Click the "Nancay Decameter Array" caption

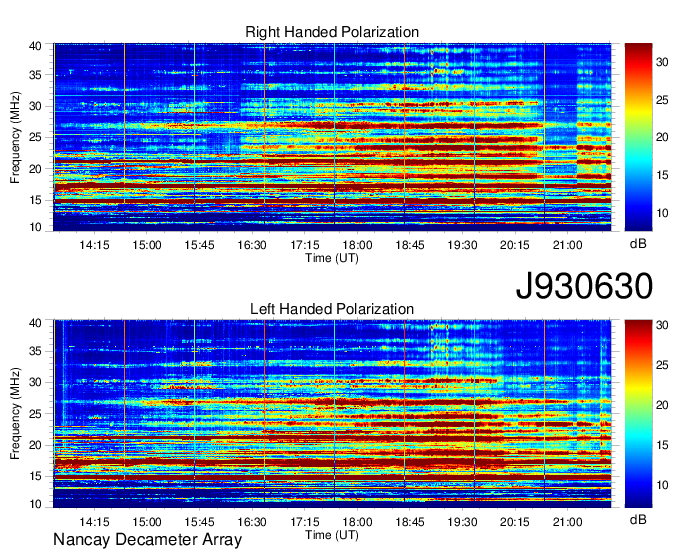[x=147, y=540]
